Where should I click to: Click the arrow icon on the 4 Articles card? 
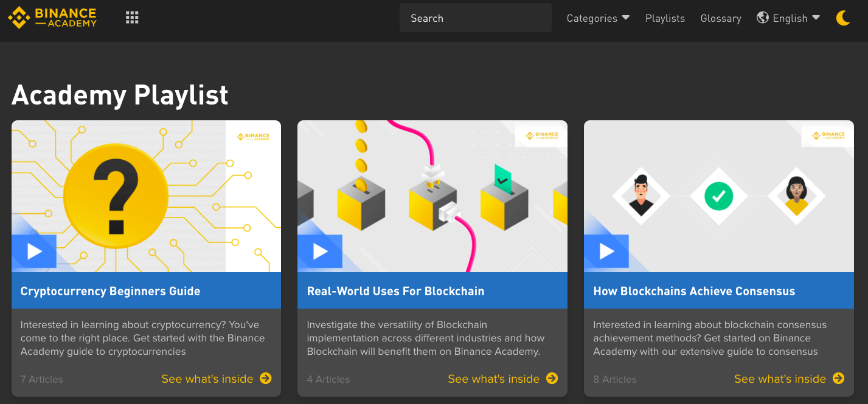(x=552, y=378)
